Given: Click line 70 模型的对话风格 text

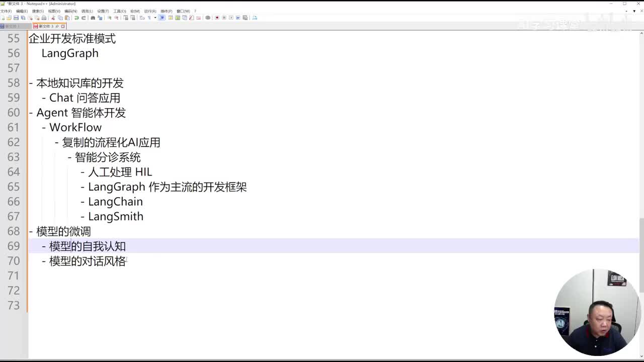Looking at the screenshot, I should [x=88, y=261].
